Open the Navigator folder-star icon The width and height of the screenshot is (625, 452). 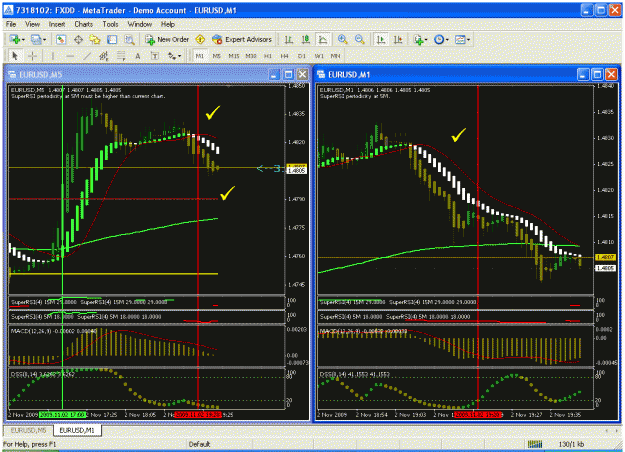click(95, 39)
